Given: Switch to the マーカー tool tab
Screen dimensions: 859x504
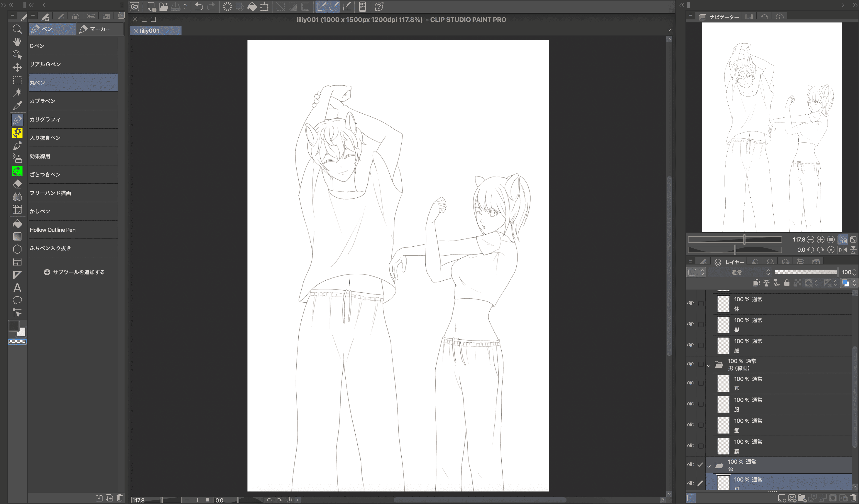Looking at the screenshot, I should tap(100, 29).
